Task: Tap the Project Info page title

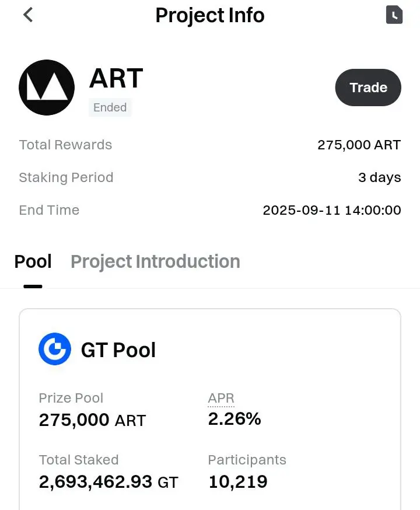Action: (210, 15)
